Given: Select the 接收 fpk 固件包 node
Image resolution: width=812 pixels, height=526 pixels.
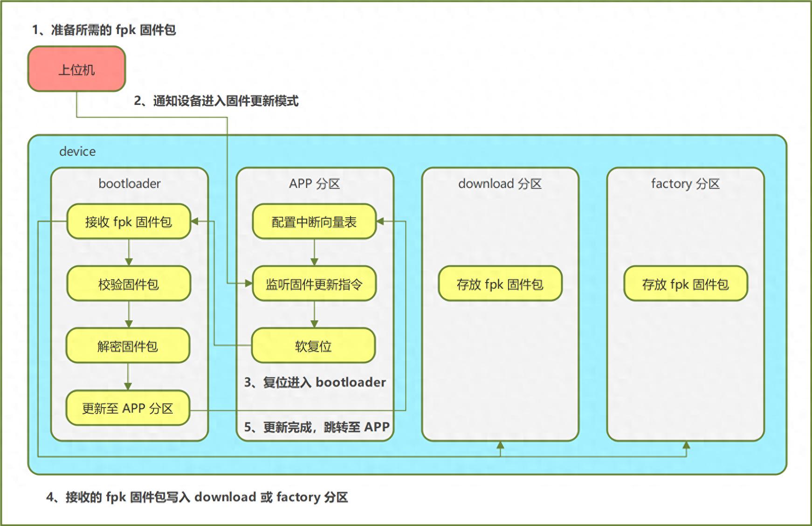Looking at the screenshot, I should tap(129, 221).
